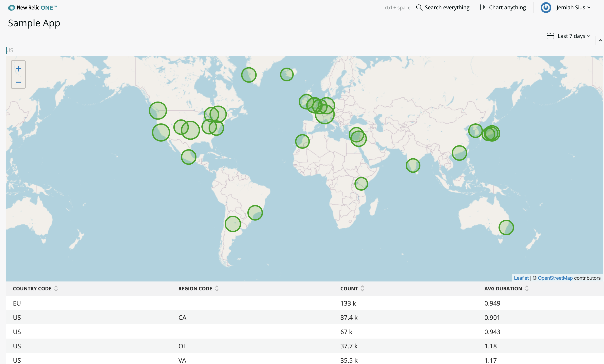The width and height of the screenshot is (604, 364).
Task: Open the OpenStreetMap contributors link
Action: 555,278
